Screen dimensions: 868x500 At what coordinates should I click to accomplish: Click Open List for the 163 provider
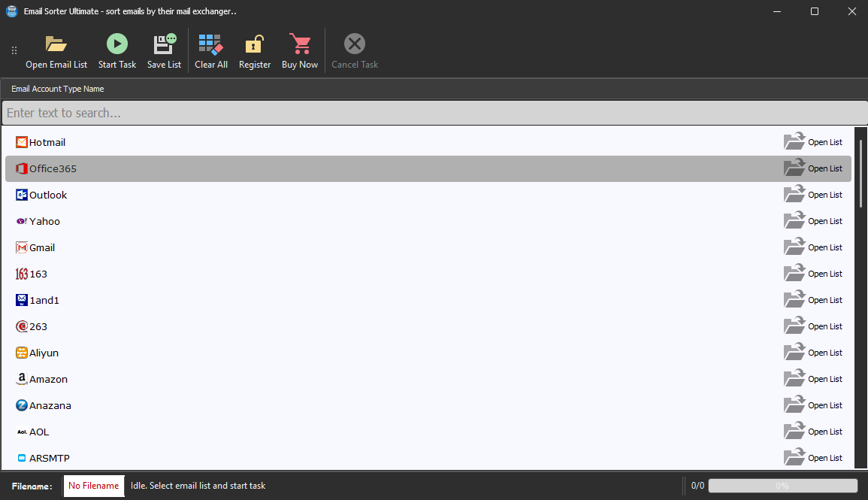814,273
